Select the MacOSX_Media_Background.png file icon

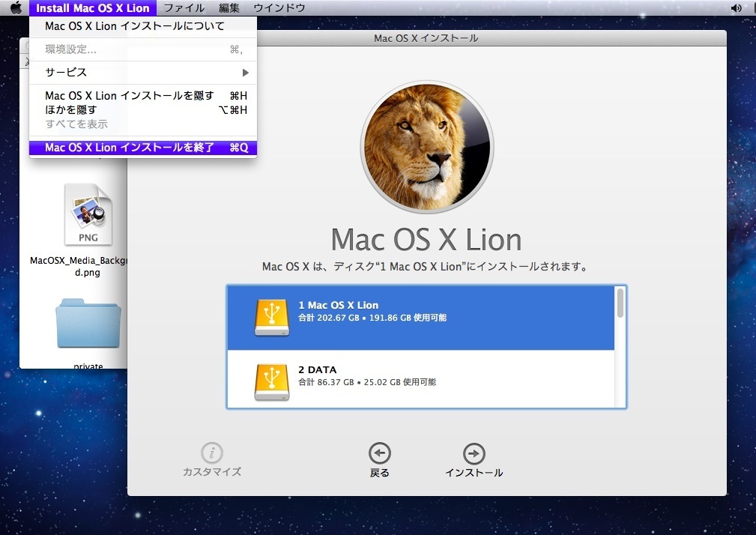(88, 216)
